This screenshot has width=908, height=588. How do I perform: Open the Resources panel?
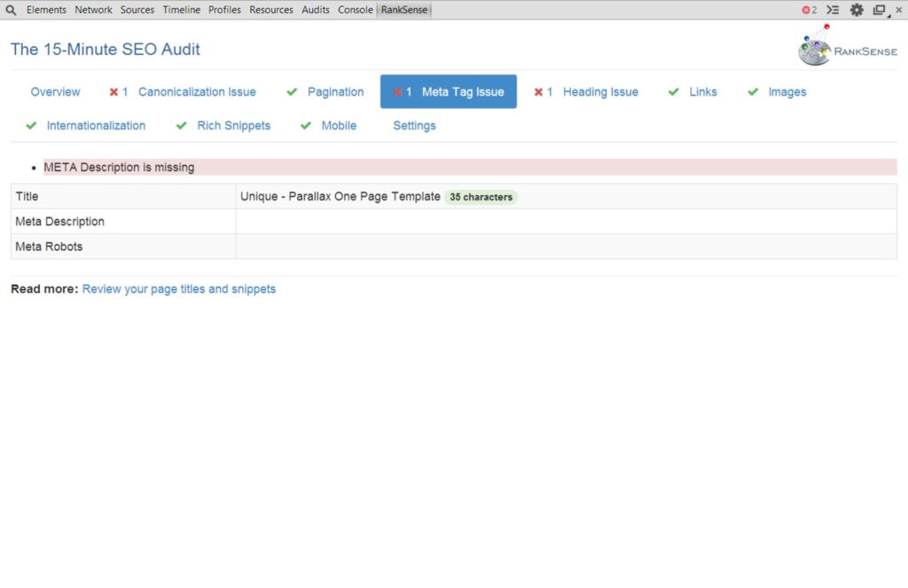coord(271,10)
